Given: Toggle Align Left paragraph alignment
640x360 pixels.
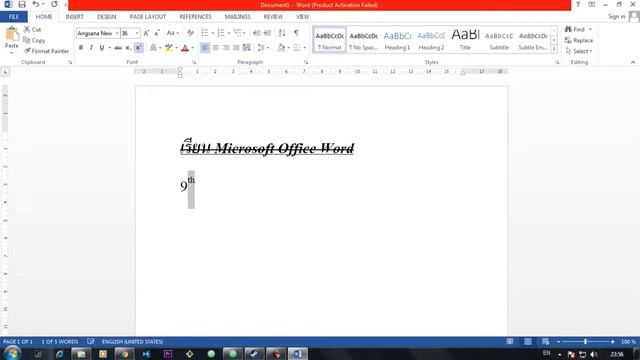Looking at the screenshot, I should click(x=205, y=48).
